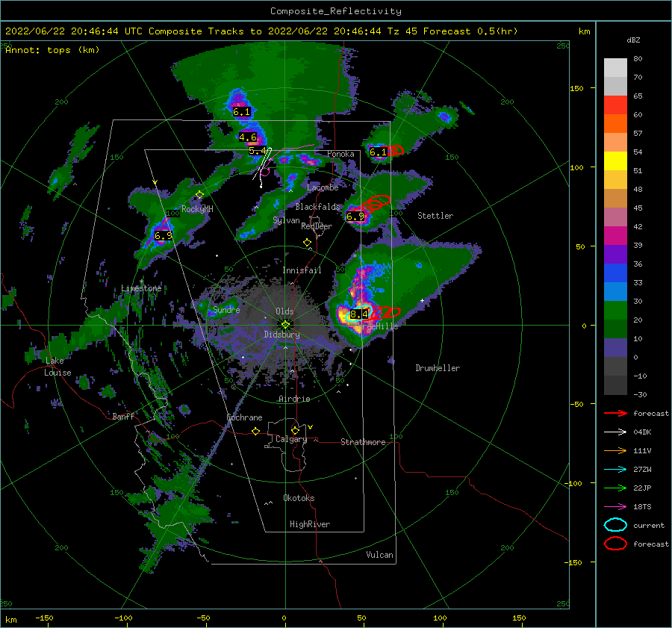Click the Drumheller city label

click(x=438, y=368)
